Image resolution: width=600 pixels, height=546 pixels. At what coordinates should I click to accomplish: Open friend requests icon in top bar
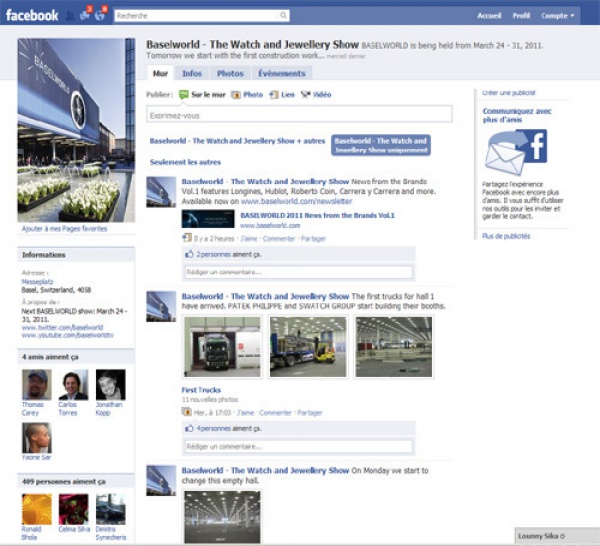click(70, 16)
